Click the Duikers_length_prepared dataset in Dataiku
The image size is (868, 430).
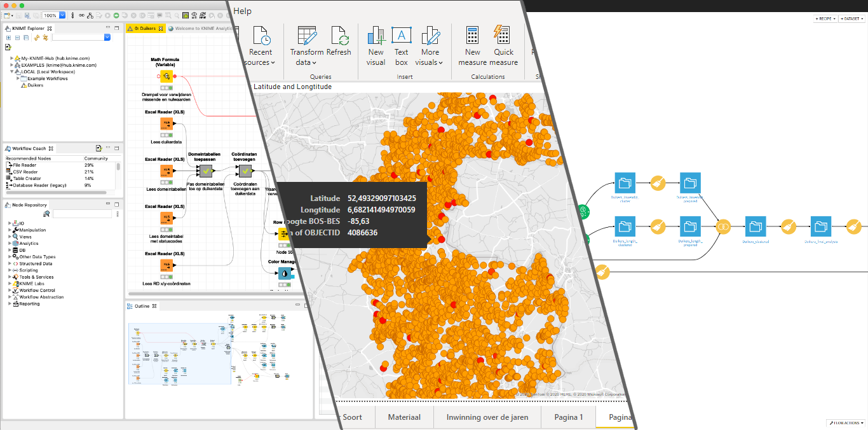point(690,226)
